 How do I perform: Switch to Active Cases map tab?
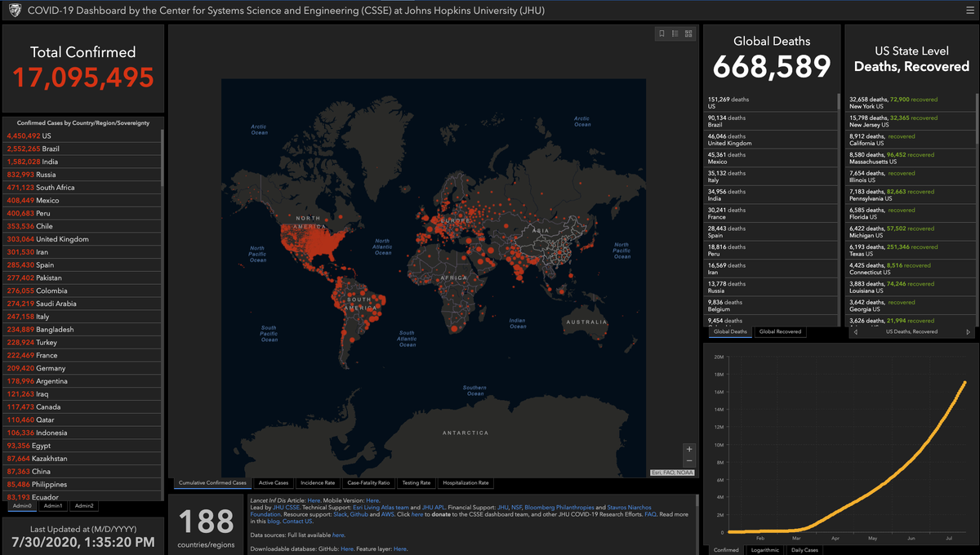pyautogui.click(x=274, y=483)
